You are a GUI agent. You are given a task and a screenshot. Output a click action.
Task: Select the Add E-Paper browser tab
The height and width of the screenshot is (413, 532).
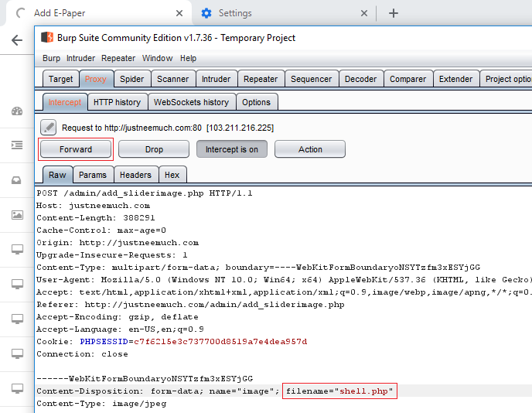pyautogui.click(x=98, y=13)
